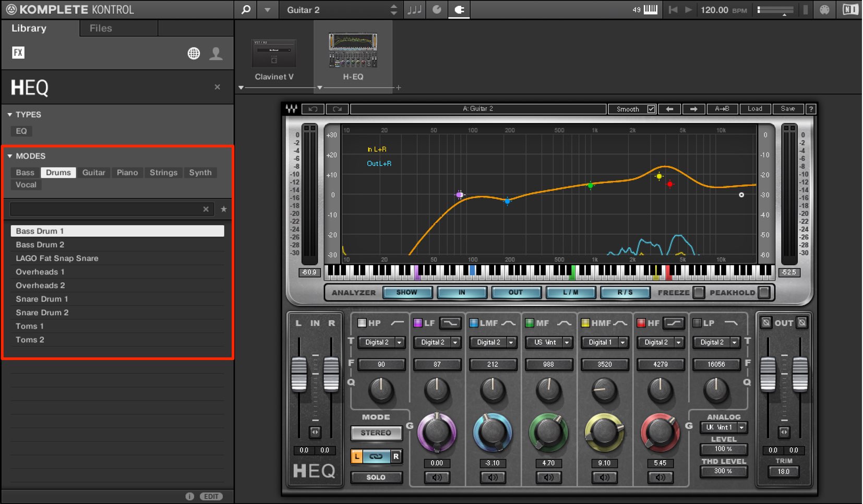Open preset dropdown arrow beside search
863x504 pixels.
click(x=267, y=9)
